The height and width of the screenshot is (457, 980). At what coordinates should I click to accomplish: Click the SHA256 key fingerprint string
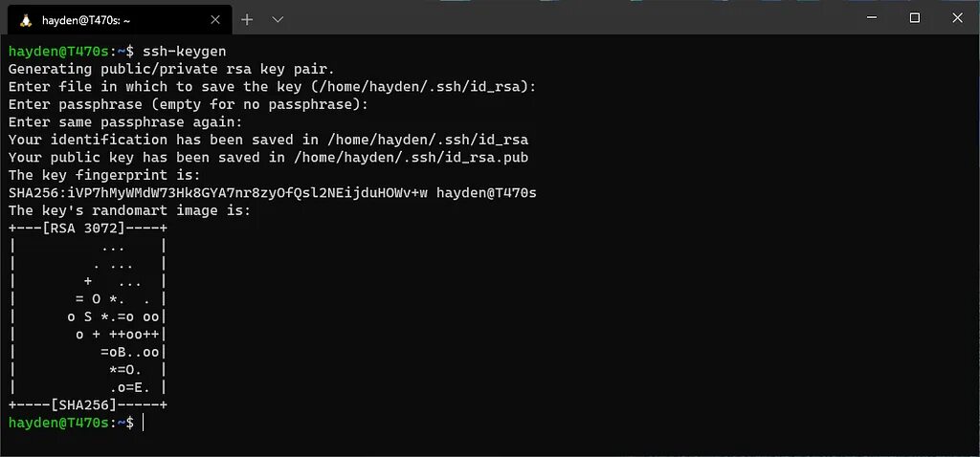tap(218, 193)
